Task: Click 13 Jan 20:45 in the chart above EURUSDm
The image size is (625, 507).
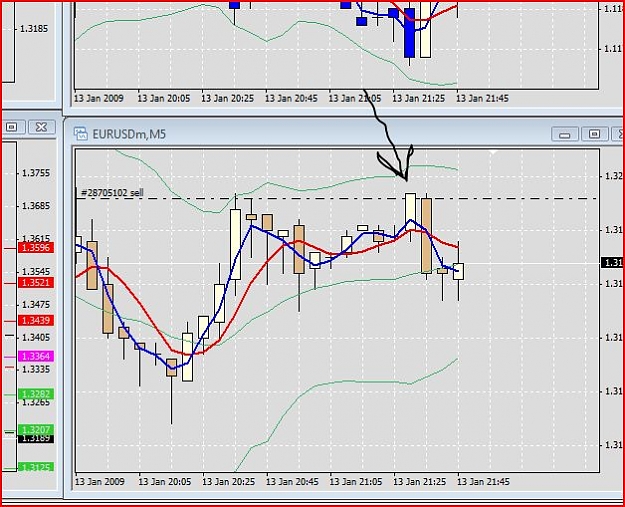Action: coord(291,98)
